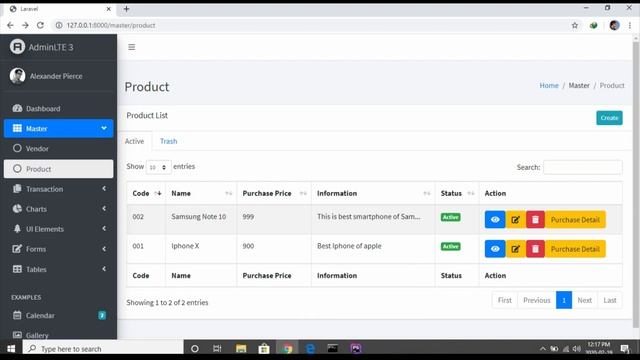View Samsung Note 10 with eye icon

[495, 220]
